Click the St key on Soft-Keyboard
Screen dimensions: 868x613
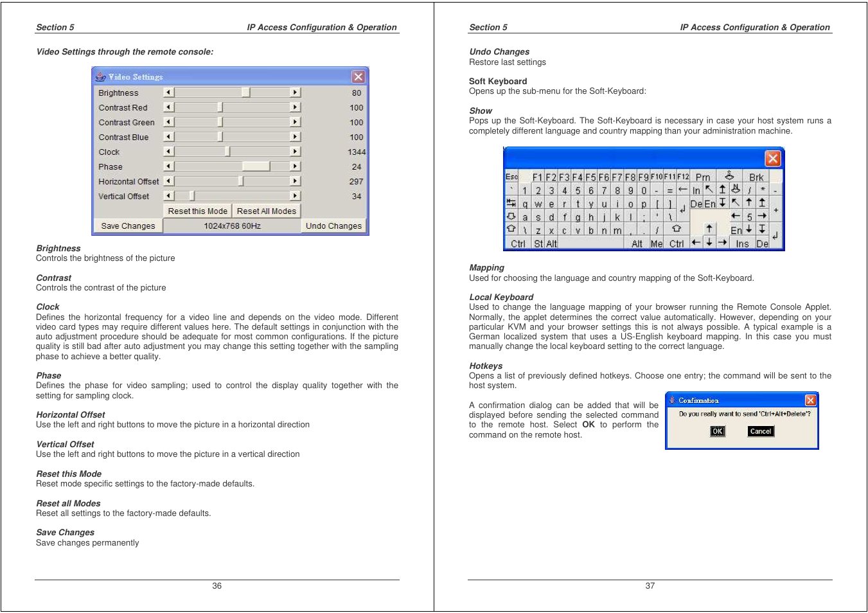tap(538, 242)
